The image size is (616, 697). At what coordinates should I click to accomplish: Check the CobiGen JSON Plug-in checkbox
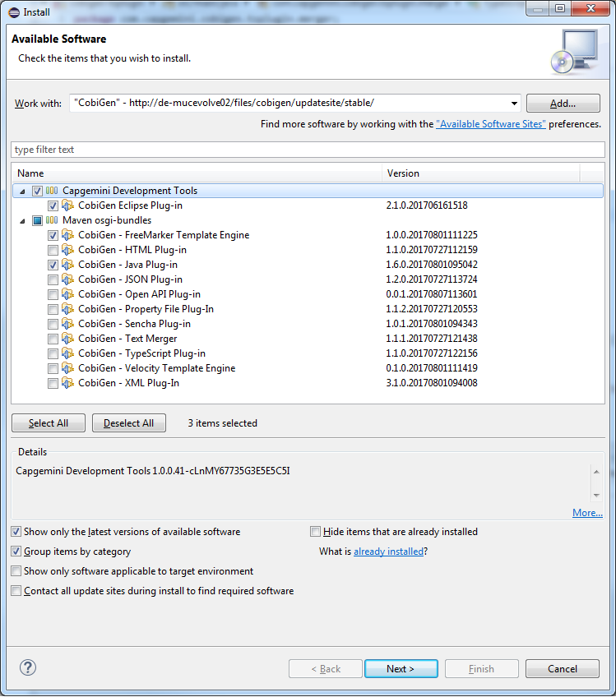(x=53, y=279)
